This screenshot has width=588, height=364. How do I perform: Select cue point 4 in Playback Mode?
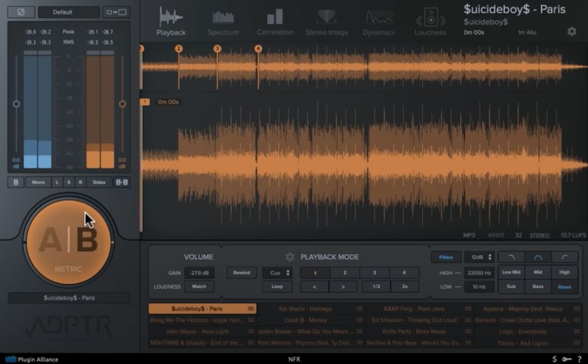coord(404,272)
